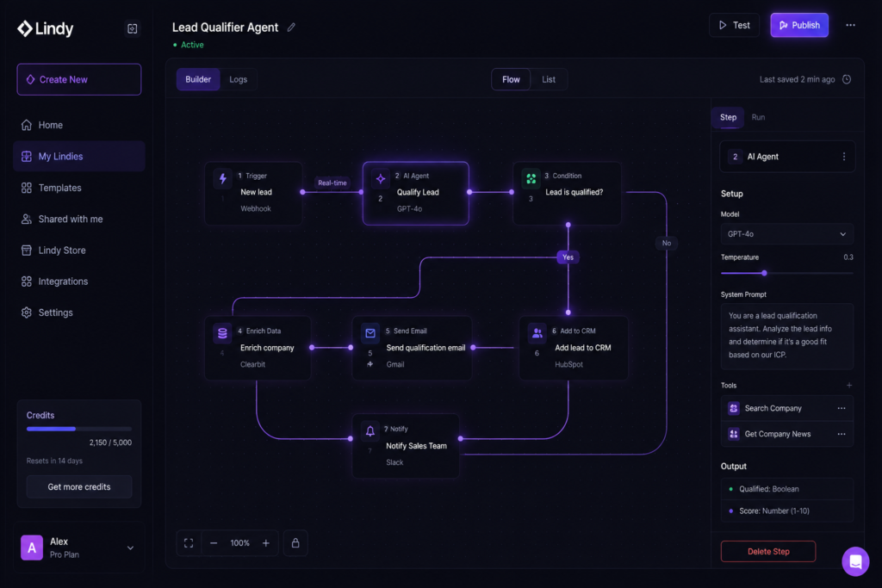
Task: Go to My Lindies
Action: tap(78, 157)
